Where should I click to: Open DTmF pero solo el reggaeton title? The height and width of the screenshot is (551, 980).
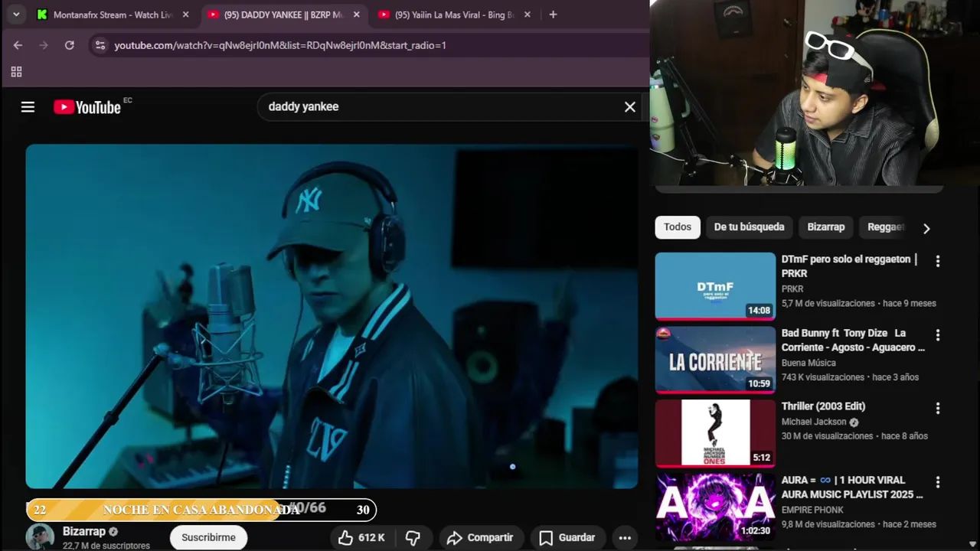coord(849,266)
